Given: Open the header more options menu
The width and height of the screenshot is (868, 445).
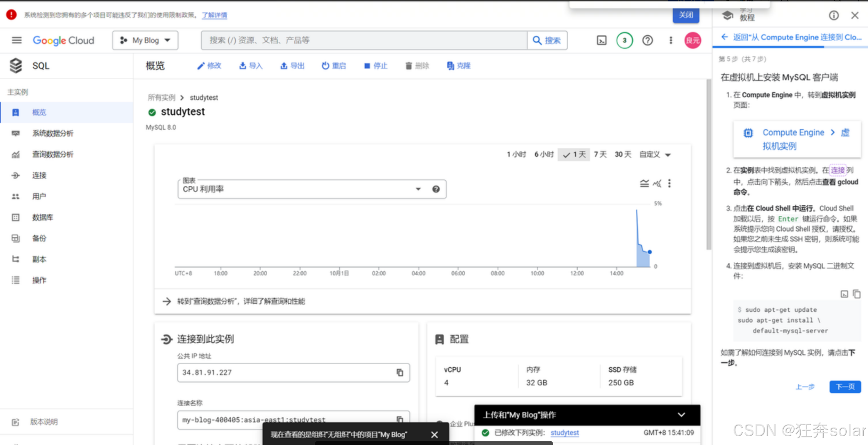Looking at the screenshot, I should (670, 40).
